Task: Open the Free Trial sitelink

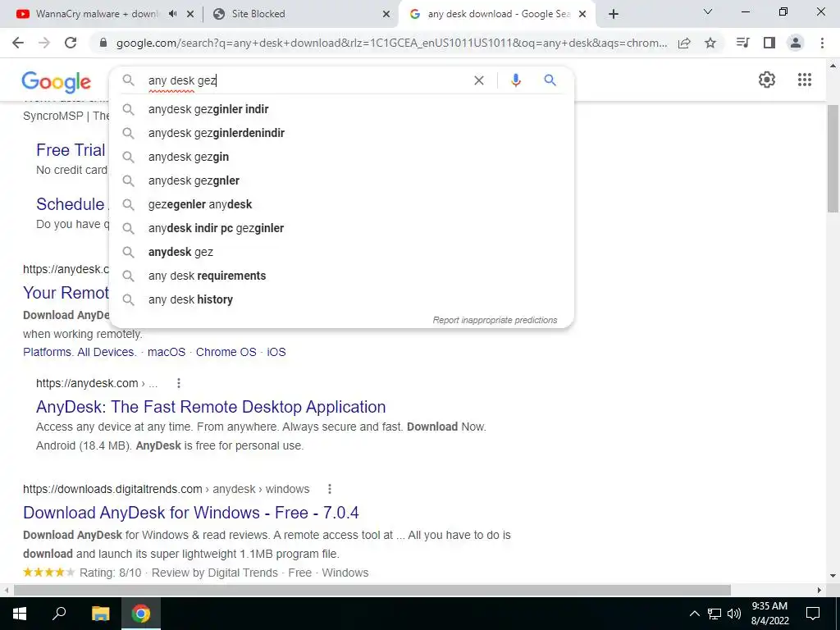Action: (x=71, y=150)
